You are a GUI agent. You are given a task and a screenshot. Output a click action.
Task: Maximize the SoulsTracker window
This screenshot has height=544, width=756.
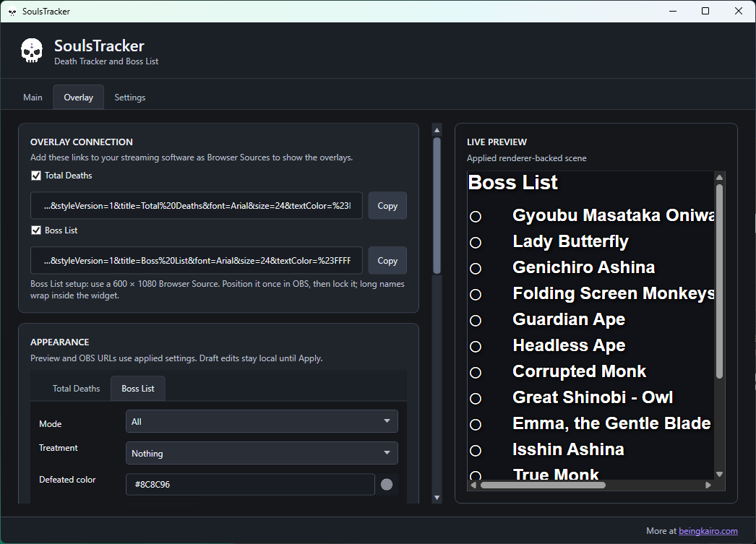coord(705,11)
